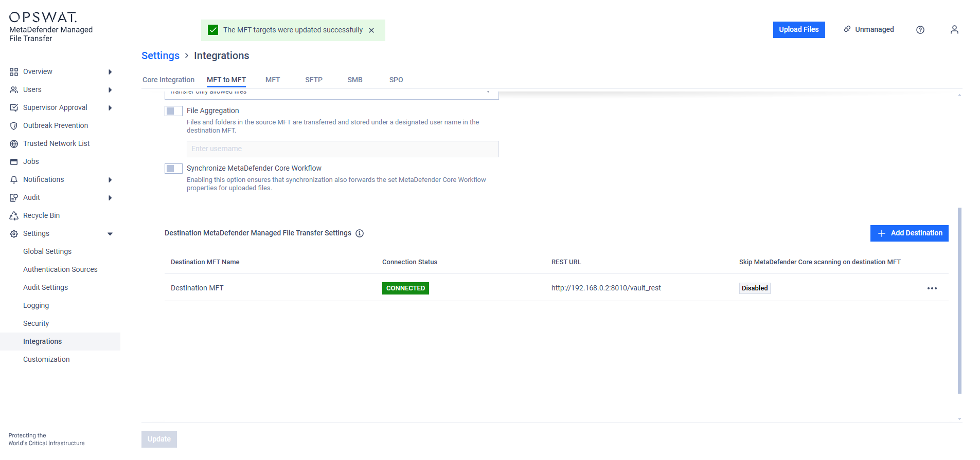980x460 pixels.
Task: Expand the Supervisor Approval submenu arrow
Action: pos(110,108)
